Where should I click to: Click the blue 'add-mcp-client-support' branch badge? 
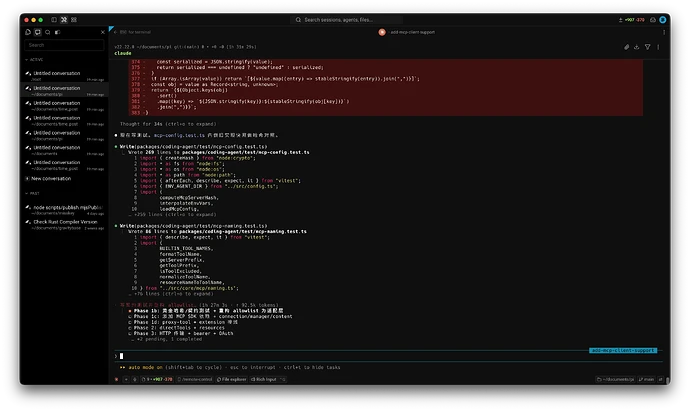[623, 351]
